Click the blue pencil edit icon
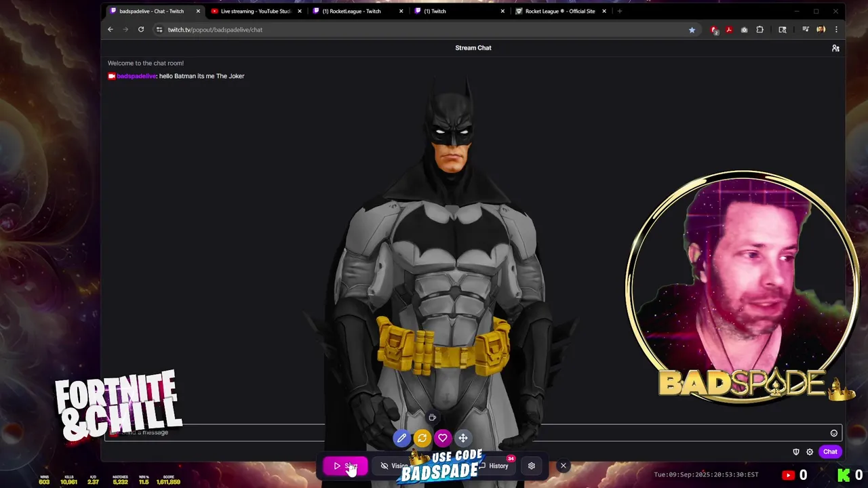 click(401, 438)
